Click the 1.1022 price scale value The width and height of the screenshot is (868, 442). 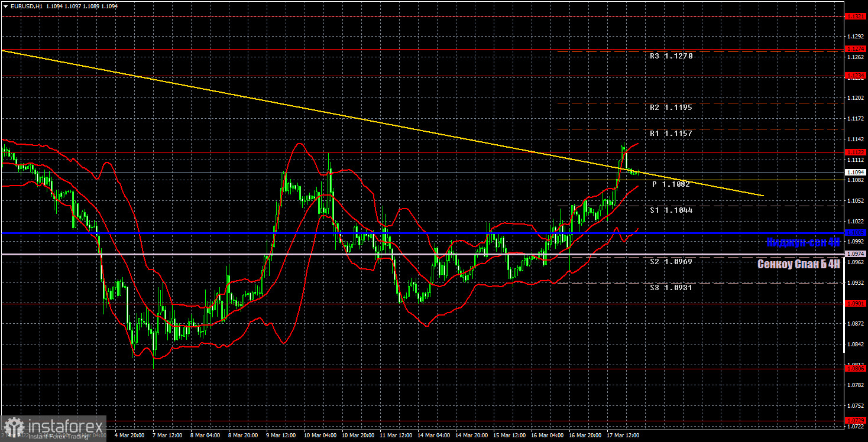pyautogui.click(x=855, y=221)
